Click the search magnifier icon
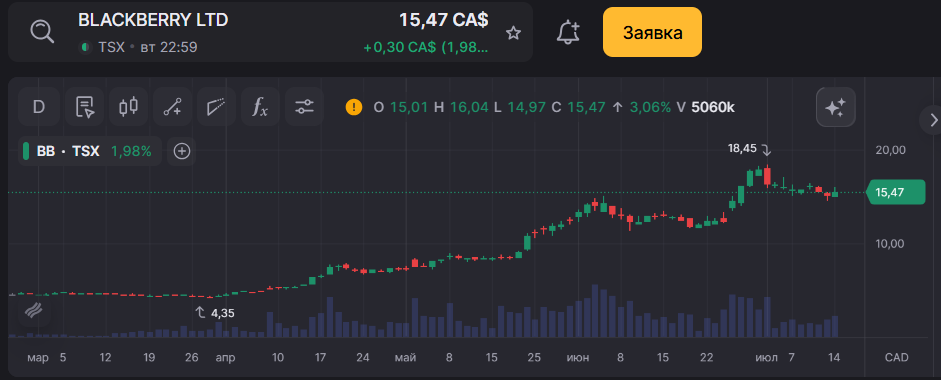This screenshot has height=380, width=941. click(42, 32)
